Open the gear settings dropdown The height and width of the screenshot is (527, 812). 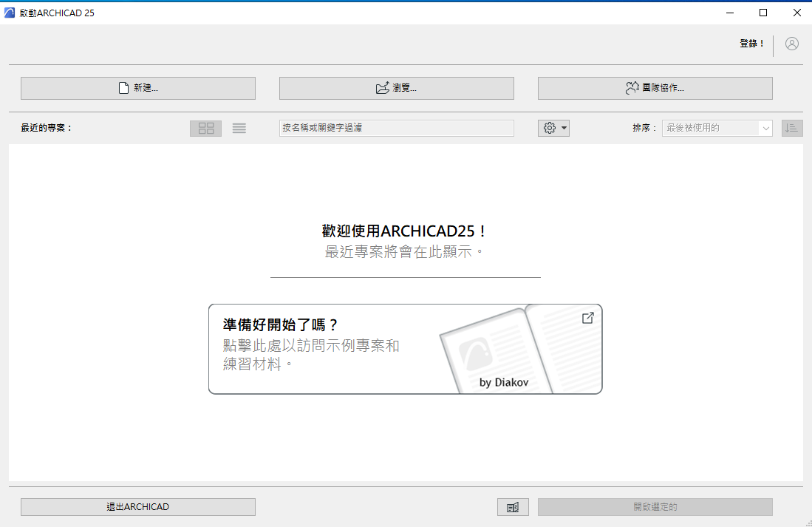553,128
